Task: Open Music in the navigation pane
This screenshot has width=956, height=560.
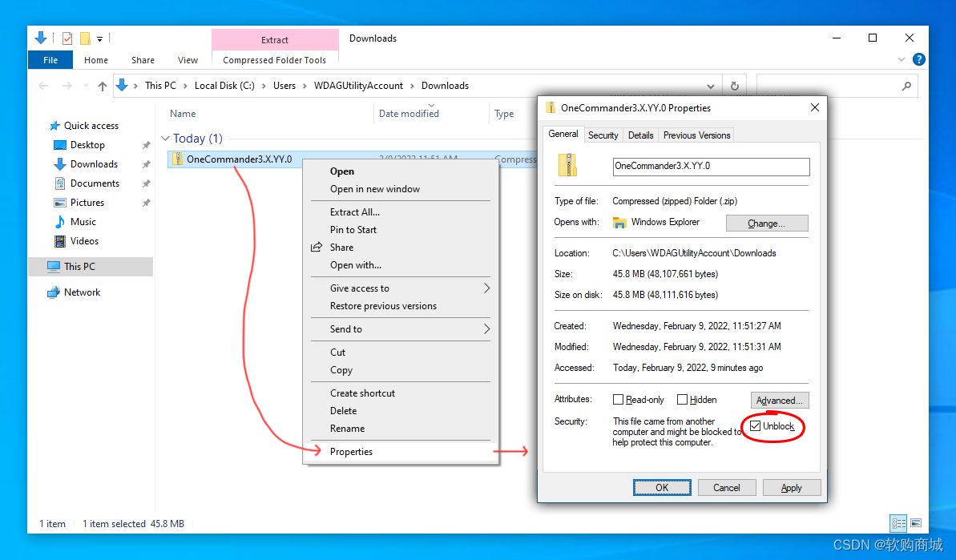Action: [x=83, y=222]
